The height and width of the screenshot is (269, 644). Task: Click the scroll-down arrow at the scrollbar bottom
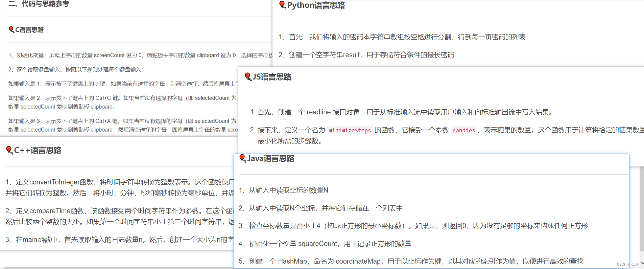point(642,263)
